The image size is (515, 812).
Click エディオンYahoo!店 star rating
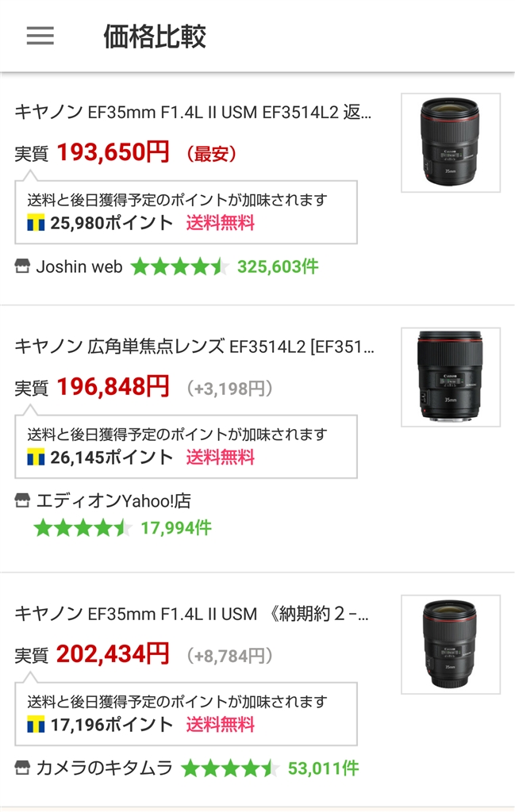83,528
